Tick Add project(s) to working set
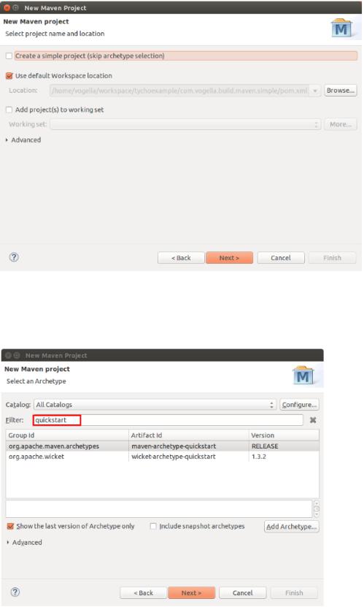364x607 pixels. click(x=9, y=110)
